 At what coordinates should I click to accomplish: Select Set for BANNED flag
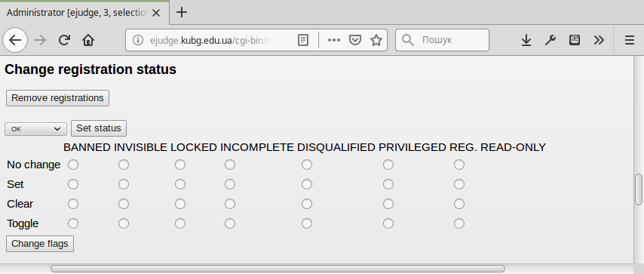click(x=73, y=184)
